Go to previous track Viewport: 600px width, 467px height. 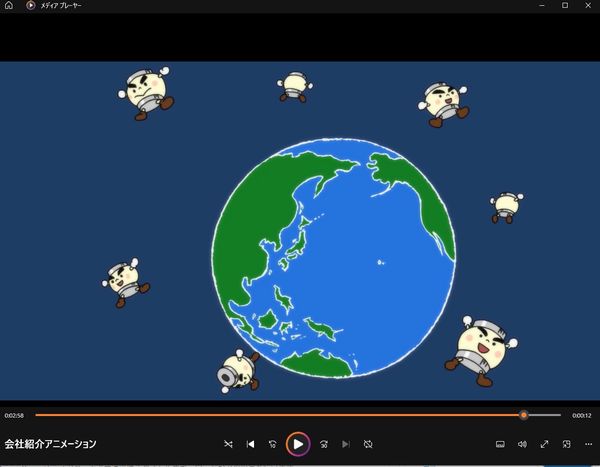pos(251,443)
